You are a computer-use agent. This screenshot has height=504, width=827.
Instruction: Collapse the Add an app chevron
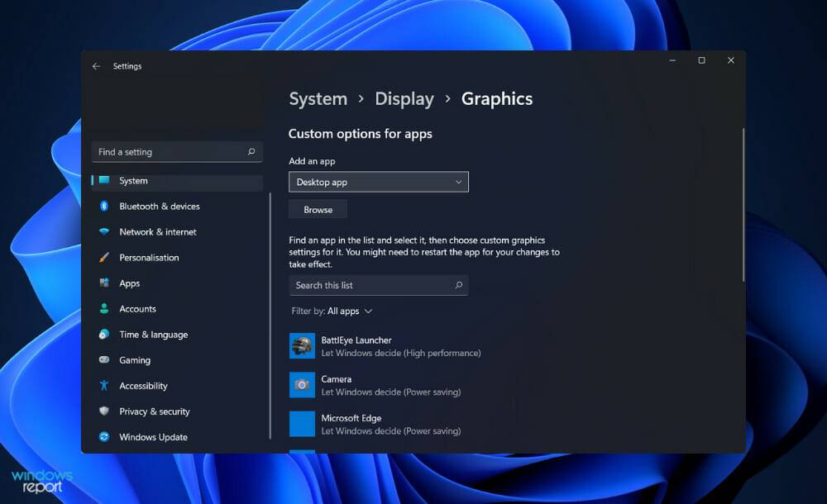(x=458, y=182)
